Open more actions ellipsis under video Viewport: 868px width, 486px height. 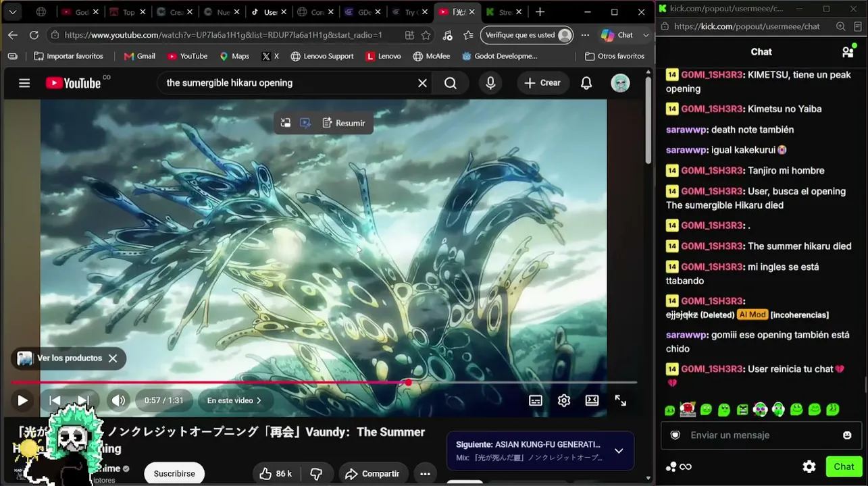click(x=425, y=474)
